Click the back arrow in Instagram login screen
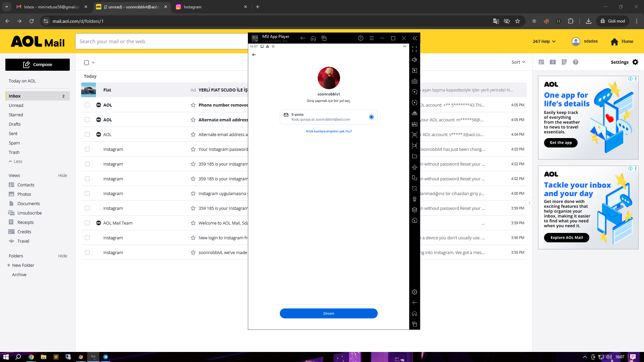The image size is (644, 362). [254, 55]
